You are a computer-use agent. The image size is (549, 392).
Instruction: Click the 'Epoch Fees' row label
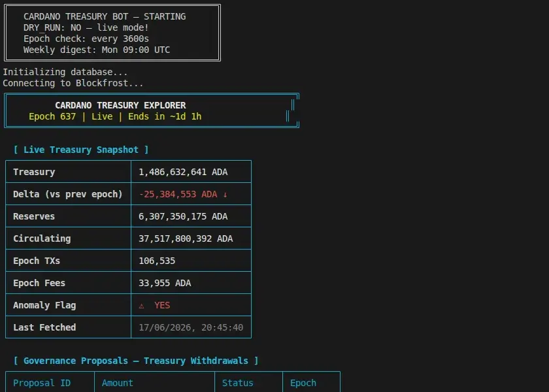(39, 283)
